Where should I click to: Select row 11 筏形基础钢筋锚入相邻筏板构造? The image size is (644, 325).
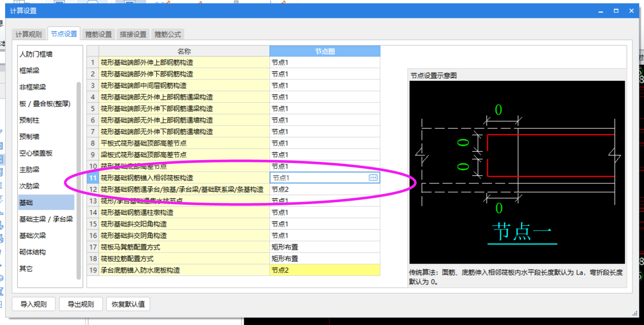click(184, 178)
